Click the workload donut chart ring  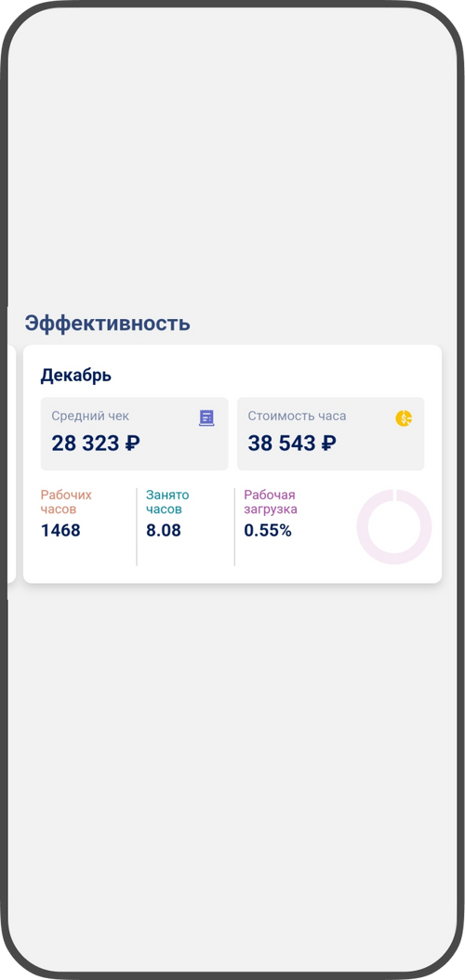click(393, 527)
